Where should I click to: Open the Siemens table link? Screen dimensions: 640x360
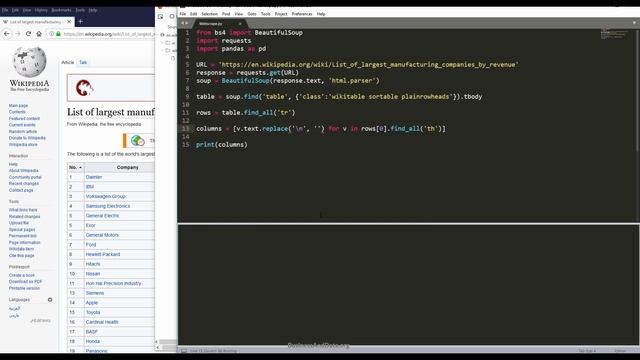(95, 293)
